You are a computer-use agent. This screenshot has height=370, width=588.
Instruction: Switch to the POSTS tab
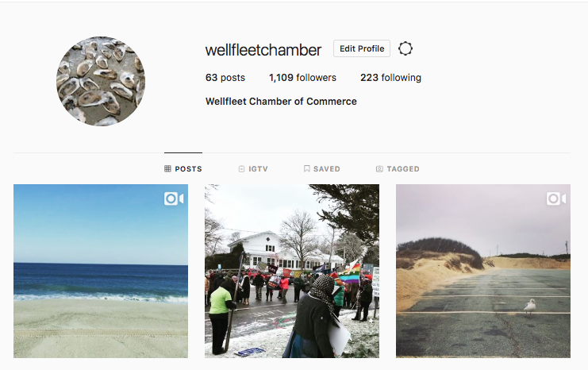click(183, 169)
